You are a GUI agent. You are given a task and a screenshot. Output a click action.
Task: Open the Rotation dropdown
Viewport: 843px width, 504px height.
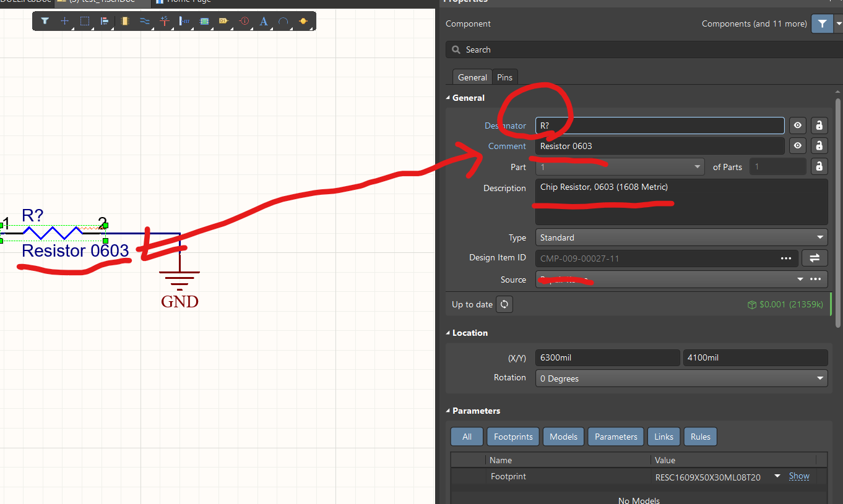(681, 378)
